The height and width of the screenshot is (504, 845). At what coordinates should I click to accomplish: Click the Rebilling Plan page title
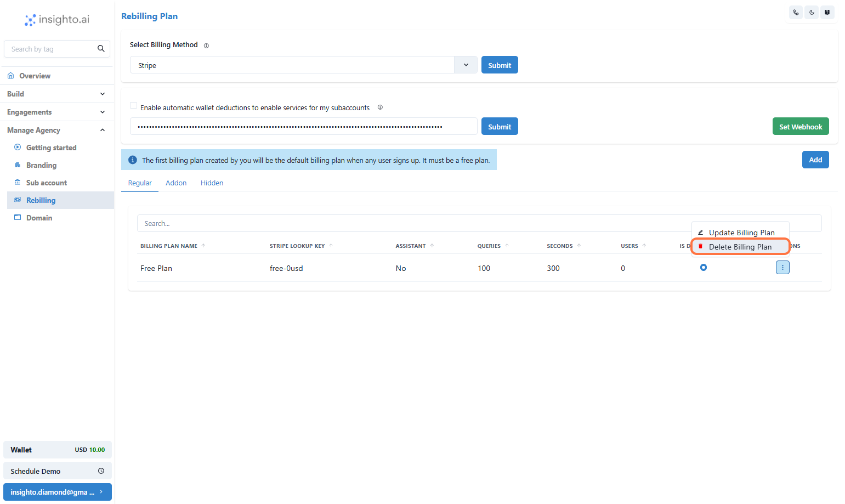pyautogui.click(x=149, y=16)
